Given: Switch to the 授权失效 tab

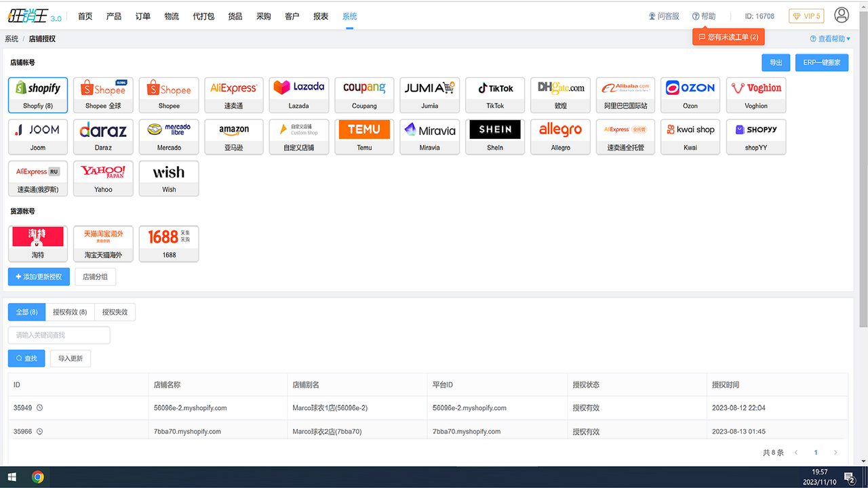Looking at the screenshot, I should 115,312.
